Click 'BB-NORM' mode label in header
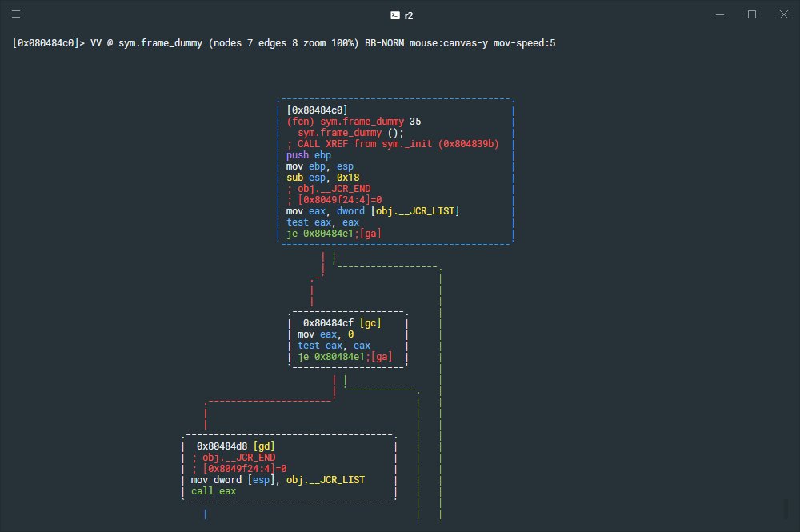This screenshot has width=800, height=532. pos(384,43)
